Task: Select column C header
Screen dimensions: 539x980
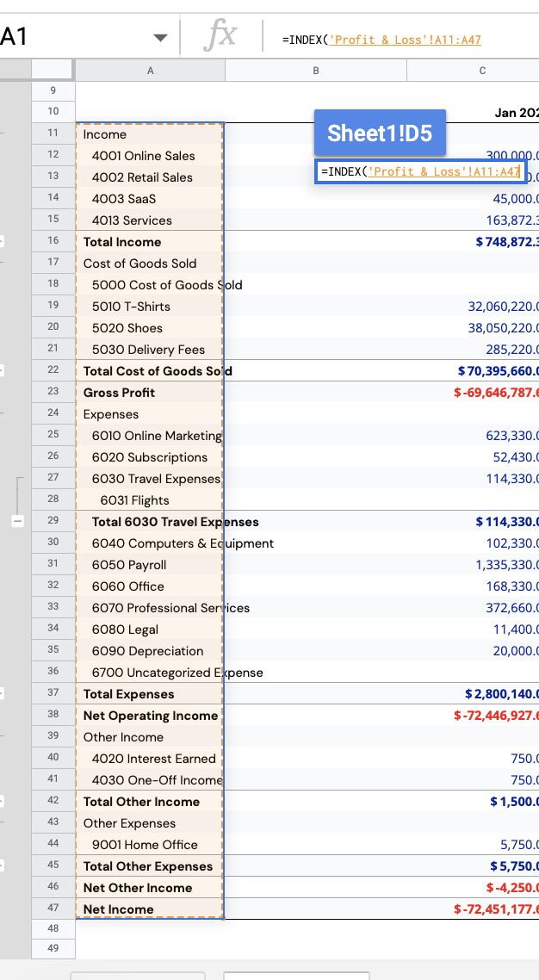Action: coord(473,71)
